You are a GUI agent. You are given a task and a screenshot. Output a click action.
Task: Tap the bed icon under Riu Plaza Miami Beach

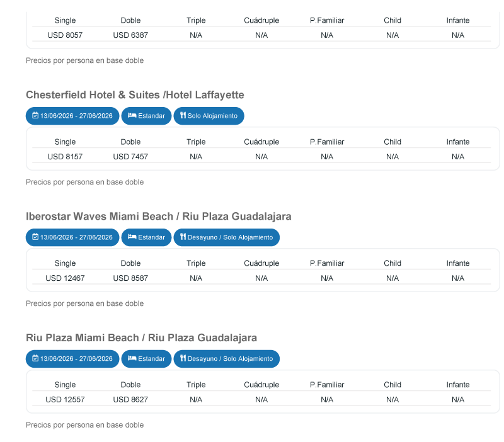(x=132, y=359)
